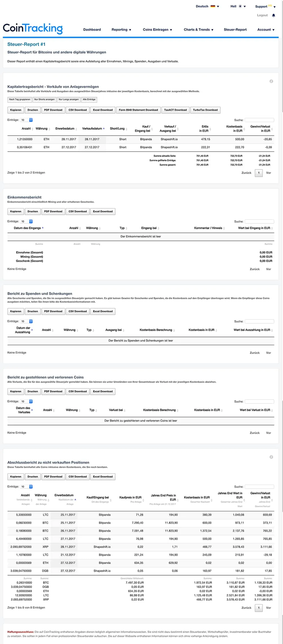Screen dimensions: 283x644
Task: Sort Kapitalertragsbericht by Short/Long column
Action: (x=118, y=129)
